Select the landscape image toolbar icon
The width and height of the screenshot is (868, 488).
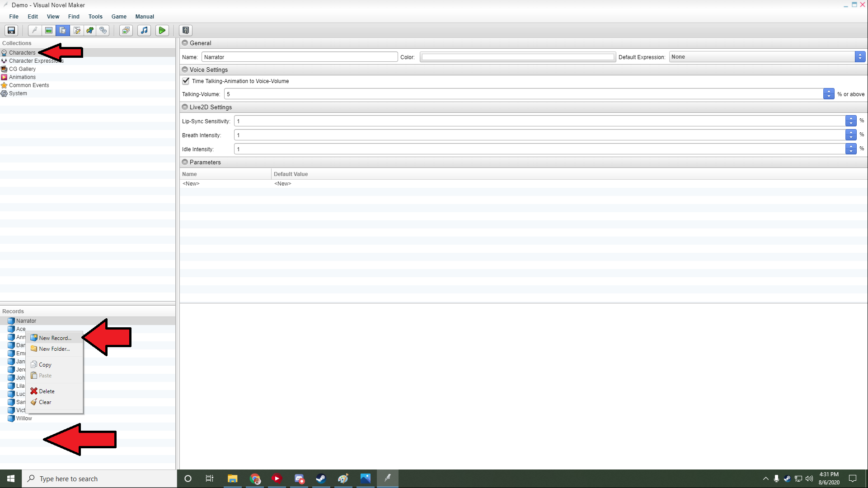pos(49,30)
